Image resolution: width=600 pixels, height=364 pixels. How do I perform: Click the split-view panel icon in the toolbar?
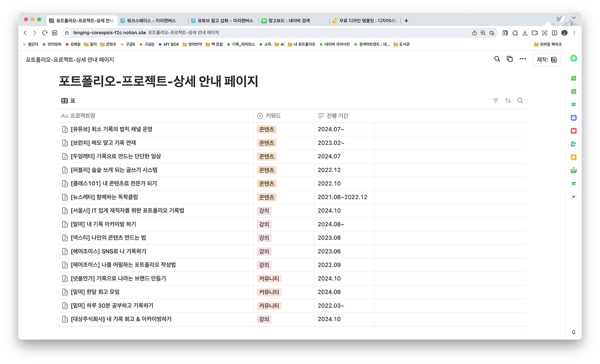[x=555, y=33]
